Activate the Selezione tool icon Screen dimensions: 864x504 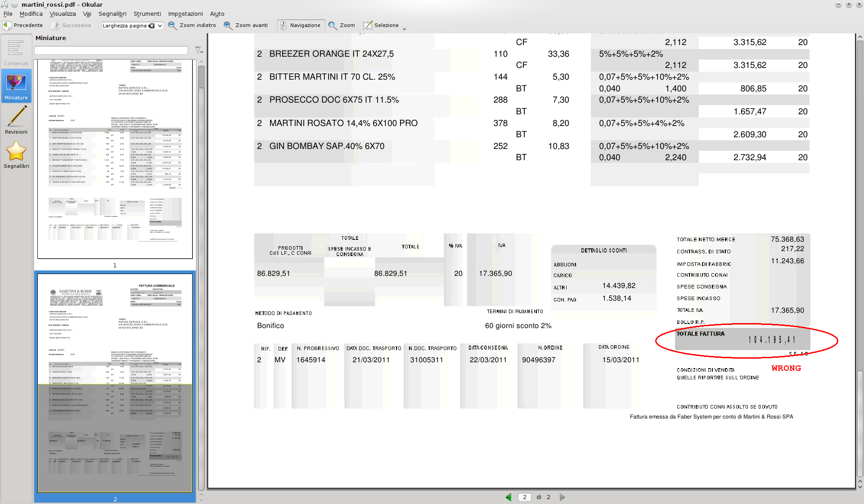pyautogui.click(x=368, y=26)
